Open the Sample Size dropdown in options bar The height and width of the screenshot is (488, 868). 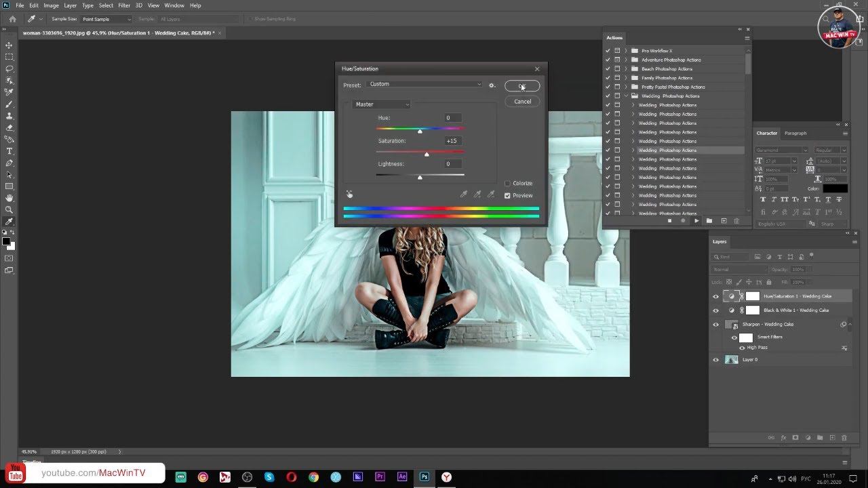107,19
